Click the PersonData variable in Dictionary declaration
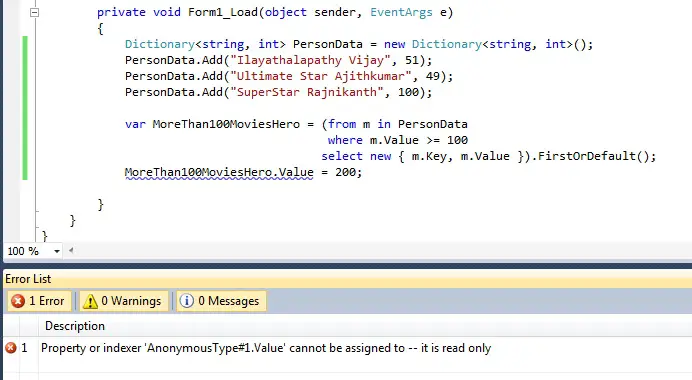Viewport: 692px width, 380px height. (x=327, y=44)
